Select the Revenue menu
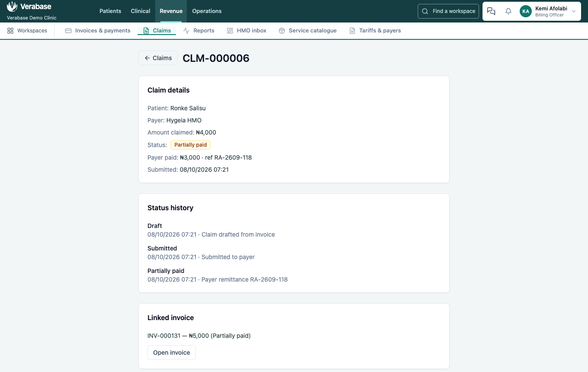The image size is (588, 372). pyautogui.click(x=171, y=11)
